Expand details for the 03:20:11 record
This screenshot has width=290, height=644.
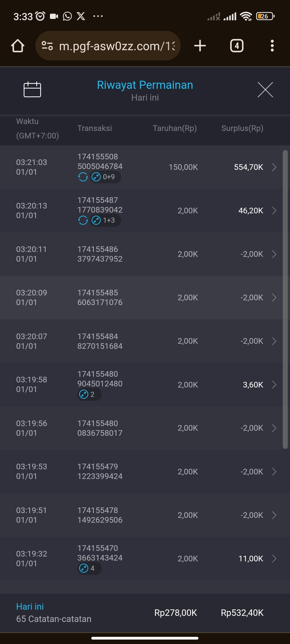tap(274, 254)
